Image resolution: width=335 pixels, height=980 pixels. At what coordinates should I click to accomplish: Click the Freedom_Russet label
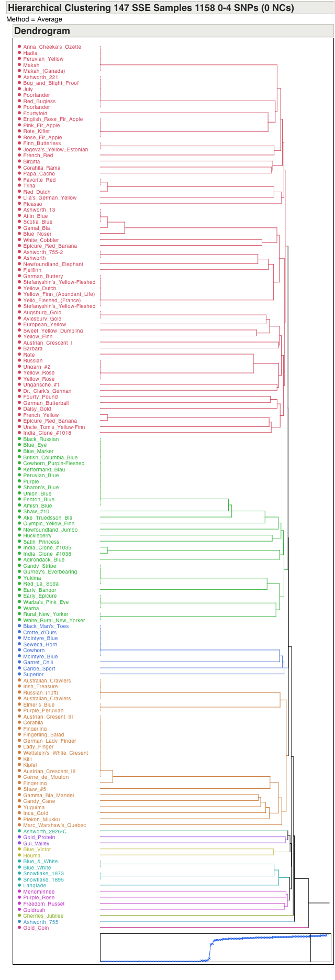44,904
